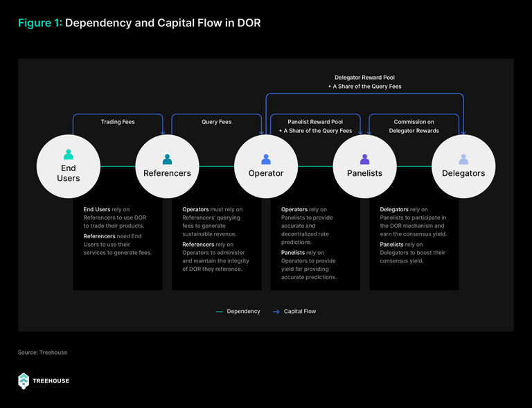Click the Figure 1 title text

coord(139,23)
